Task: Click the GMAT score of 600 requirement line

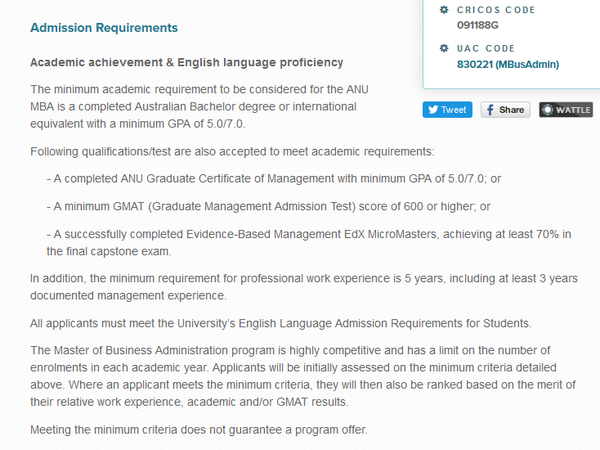Action: tap(268, 207)
